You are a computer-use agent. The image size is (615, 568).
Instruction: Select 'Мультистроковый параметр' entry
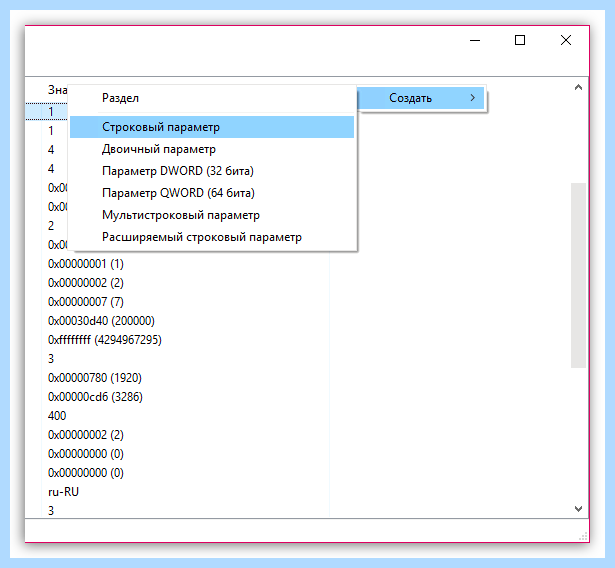click(x=212, y=215)
